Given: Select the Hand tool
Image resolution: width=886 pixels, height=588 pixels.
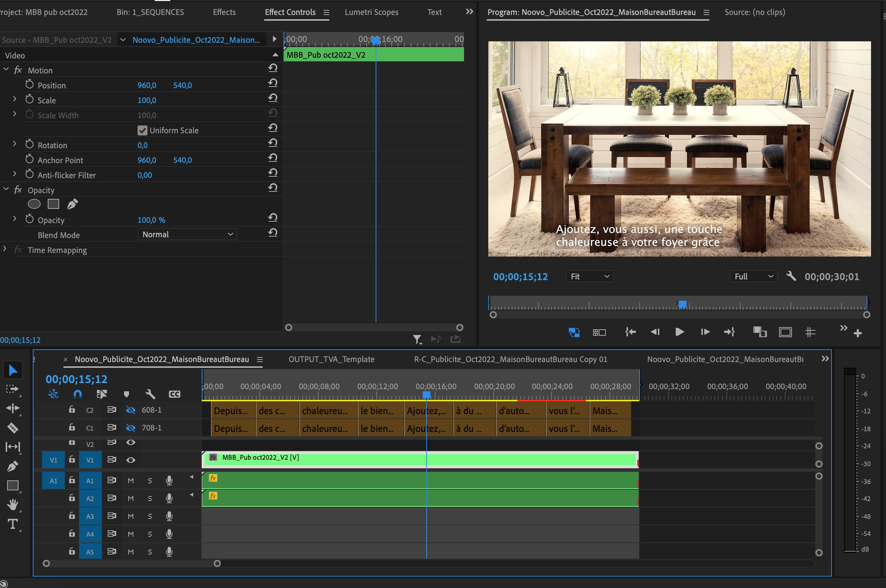Looking at the screenshot, I should 12,504.
